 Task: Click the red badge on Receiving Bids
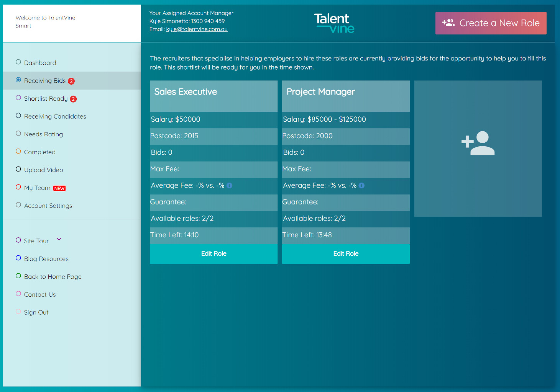click(71, 81)
